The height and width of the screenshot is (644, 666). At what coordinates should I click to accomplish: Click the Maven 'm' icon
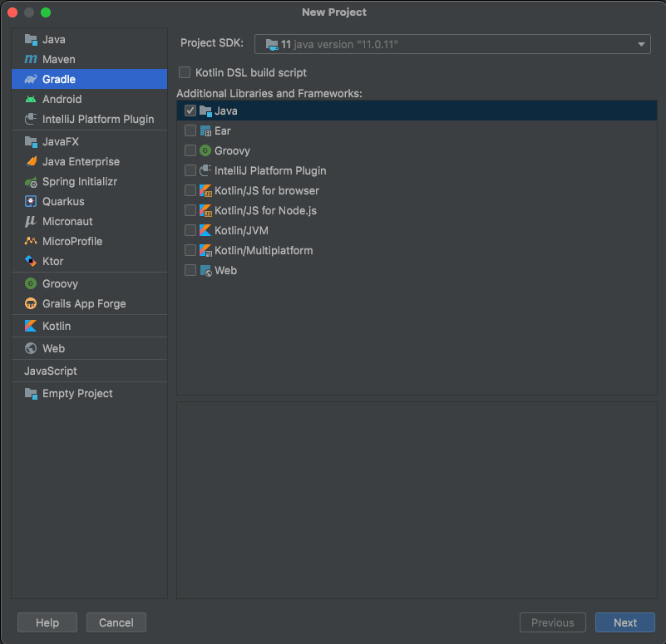coord(31,59)
